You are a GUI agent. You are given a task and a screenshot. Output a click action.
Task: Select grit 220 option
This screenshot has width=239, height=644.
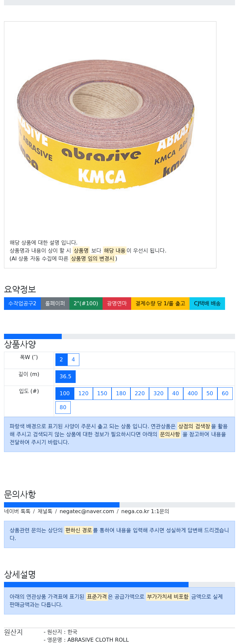click(140, 394)
